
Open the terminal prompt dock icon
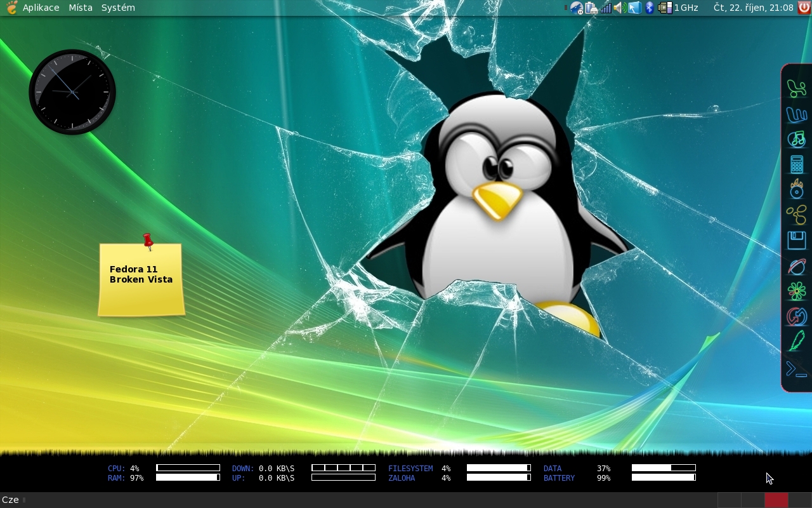(x=797, y=370)
